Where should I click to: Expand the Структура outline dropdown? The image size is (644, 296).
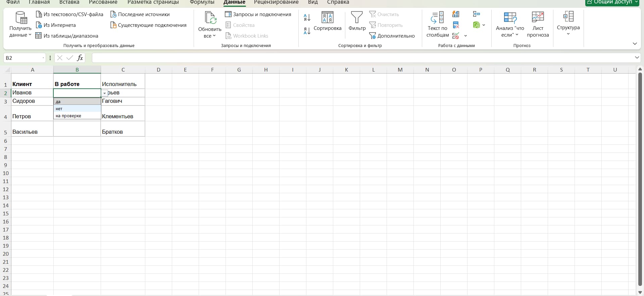pos(568,24)
